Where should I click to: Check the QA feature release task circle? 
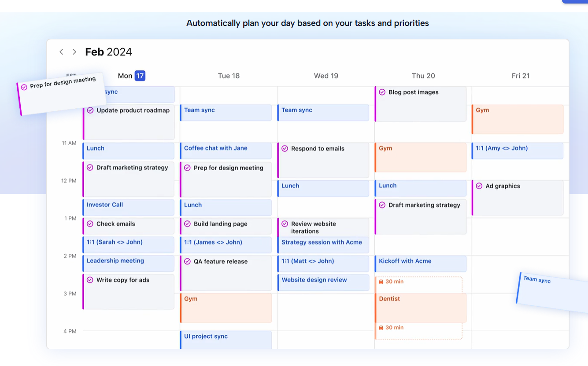point(188,261)
